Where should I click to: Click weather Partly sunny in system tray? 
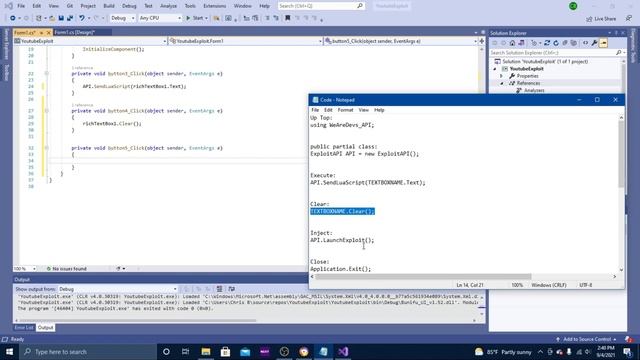tap(504, 352)
